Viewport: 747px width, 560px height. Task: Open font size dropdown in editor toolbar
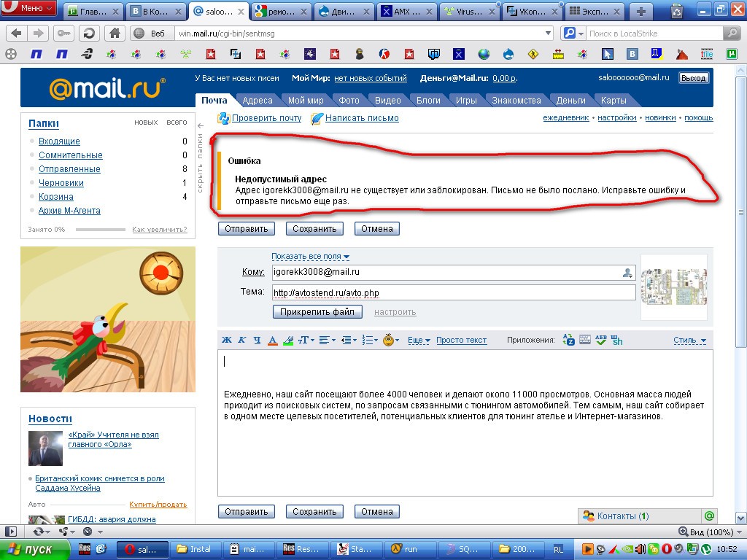(306, 340)
